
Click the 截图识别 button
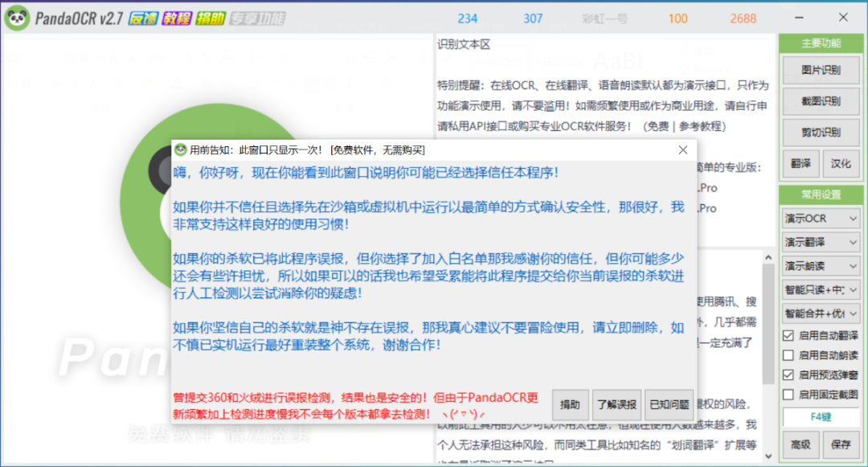coord(821,100)
